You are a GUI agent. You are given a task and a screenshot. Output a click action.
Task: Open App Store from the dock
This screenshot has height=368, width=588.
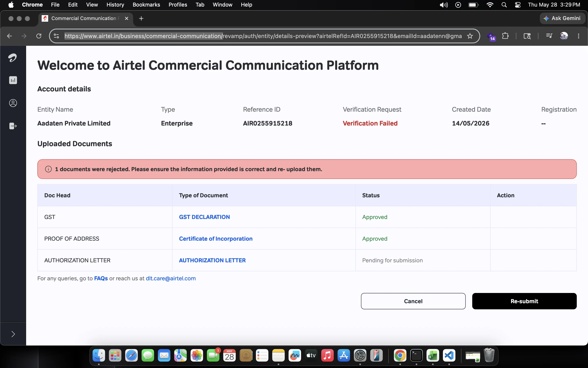[x=344, y=356]
